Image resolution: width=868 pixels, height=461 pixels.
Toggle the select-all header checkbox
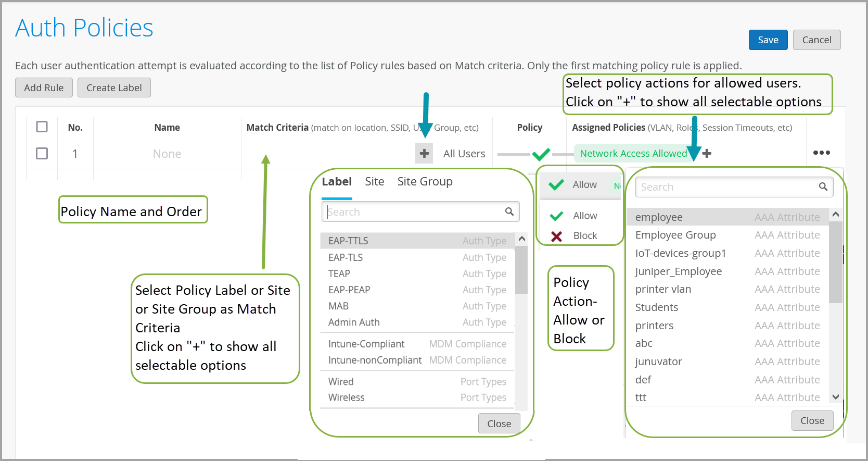[x=42, y=127]
